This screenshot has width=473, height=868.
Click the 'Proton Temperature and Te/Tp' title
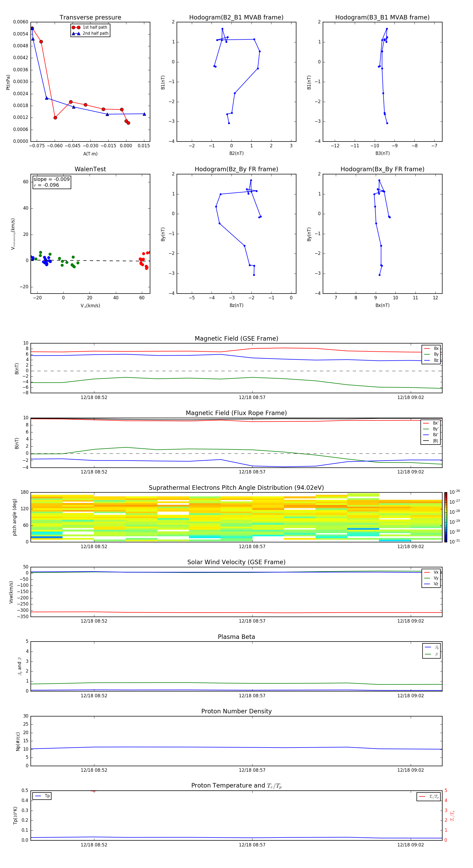point(236,786)
